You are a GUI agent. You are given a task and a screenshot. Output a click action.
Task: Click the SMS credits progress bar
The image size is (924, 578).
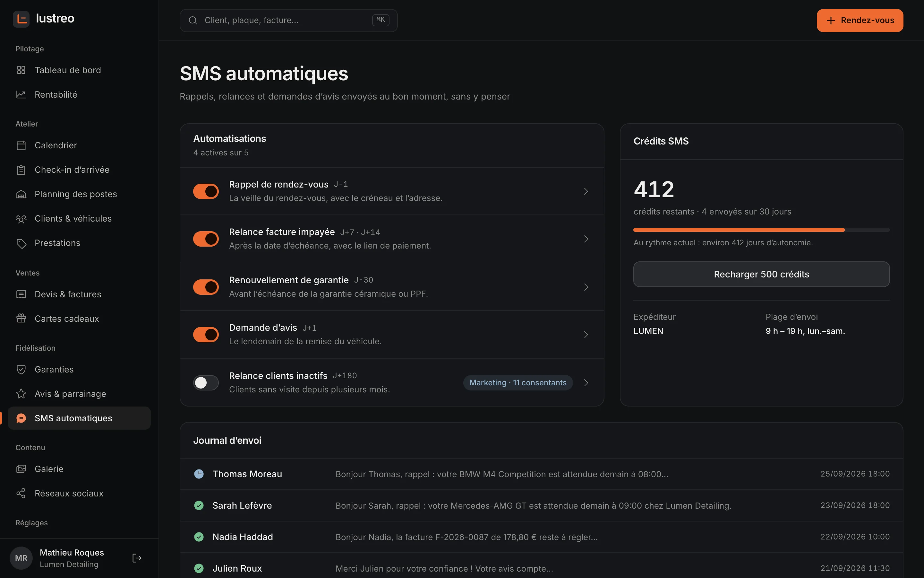pos(761,230)
